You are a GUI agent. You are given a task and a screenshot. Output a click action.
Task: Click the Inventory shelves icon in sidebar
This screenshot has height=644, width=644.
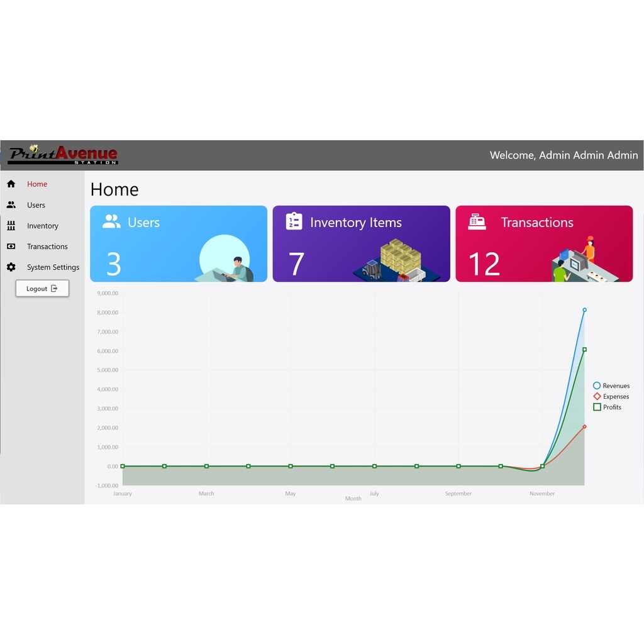pyautogui.click(x=11, y=226)
